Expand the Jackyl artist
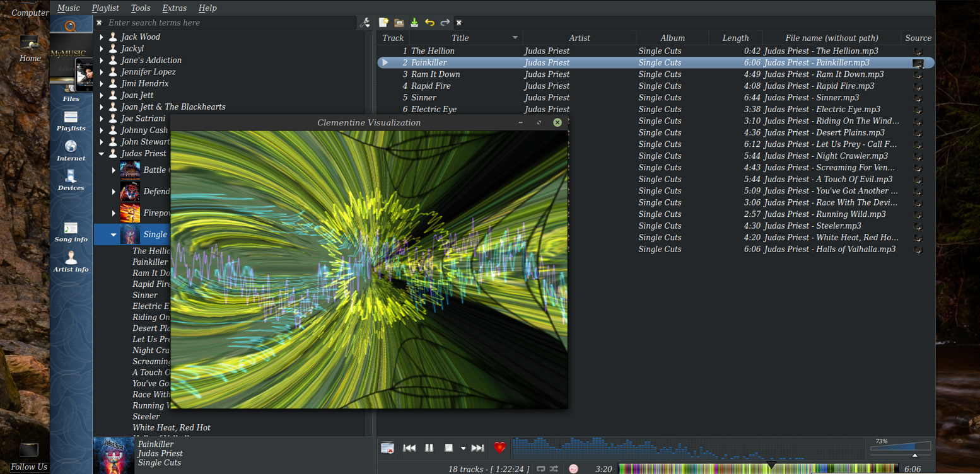The width and height of the screenshot is (980, 474). [102, 49]
